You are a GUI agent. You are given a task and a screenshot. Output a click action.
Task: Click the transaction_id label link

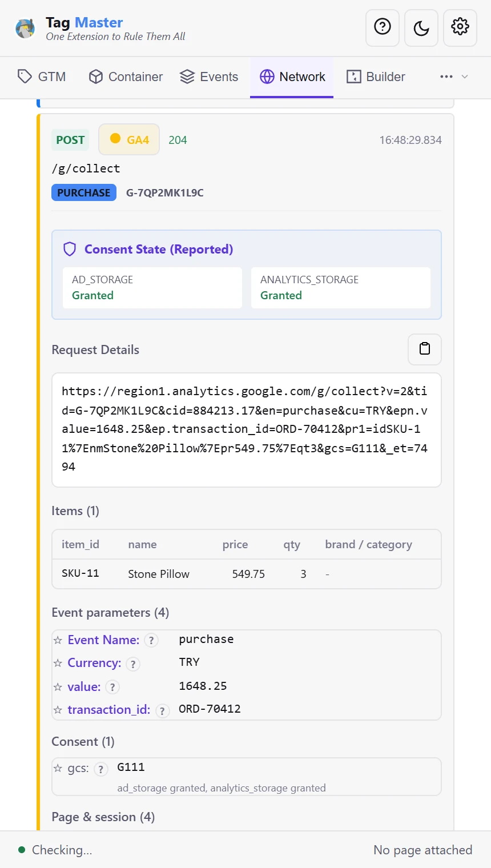[109, 710]
